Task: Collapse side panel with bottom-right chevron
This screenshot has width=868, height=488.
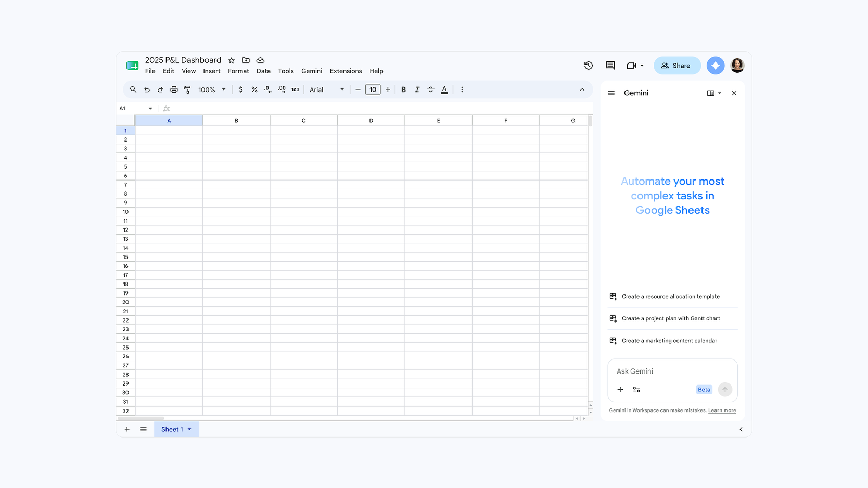Action: coord(741,429)
